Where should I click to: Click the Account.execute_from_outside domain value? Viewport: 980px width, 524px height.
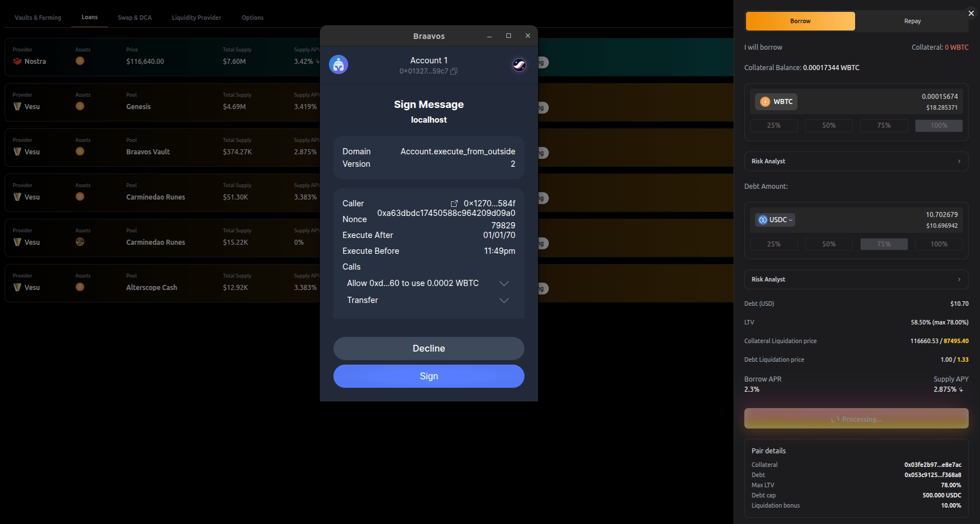(x=458, y=151)
